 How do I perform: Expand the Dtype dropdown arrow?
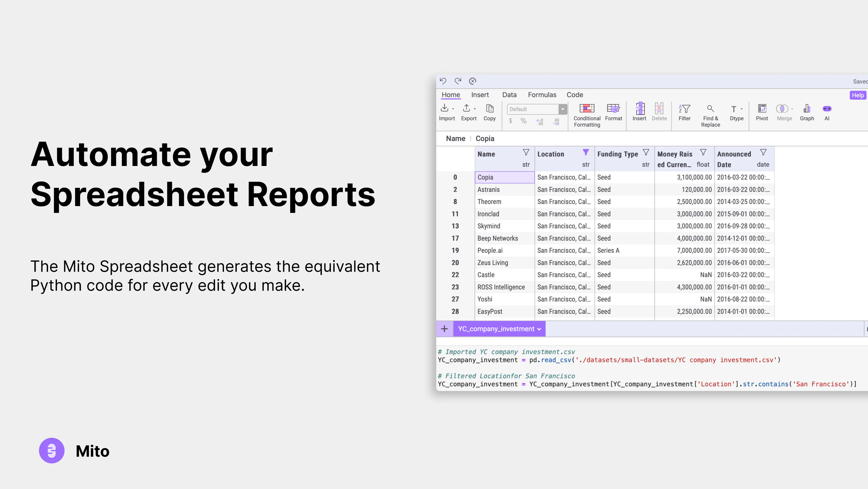click(x=742, y=109)
